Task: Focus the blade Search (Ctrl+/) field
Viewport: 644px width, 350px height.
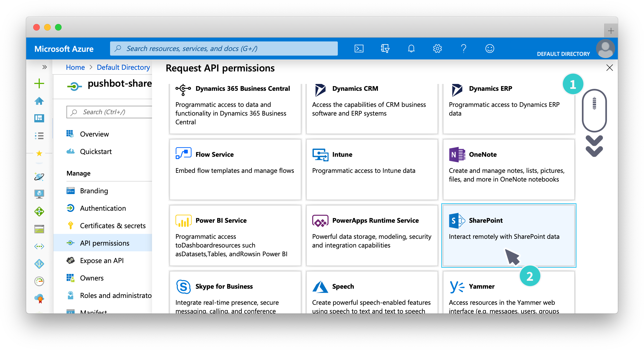Action: 109,112
